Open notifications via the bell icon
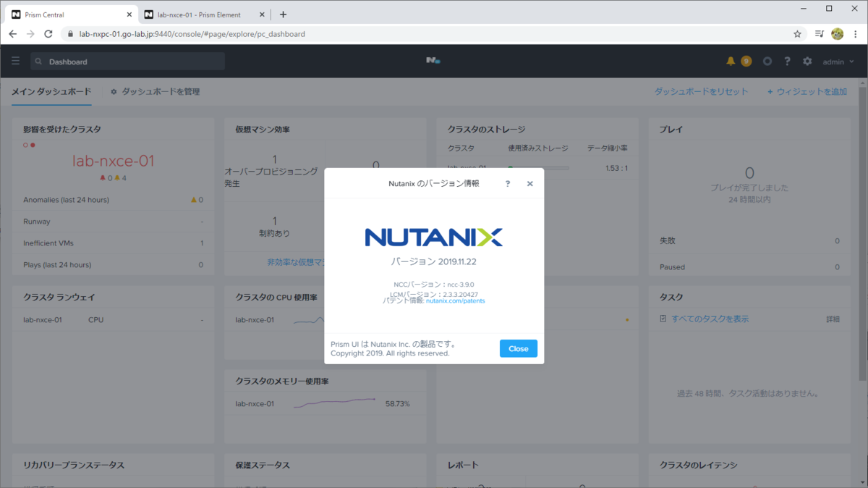The height and width of the screenshot is (488, 868). [x=730, y=61]
